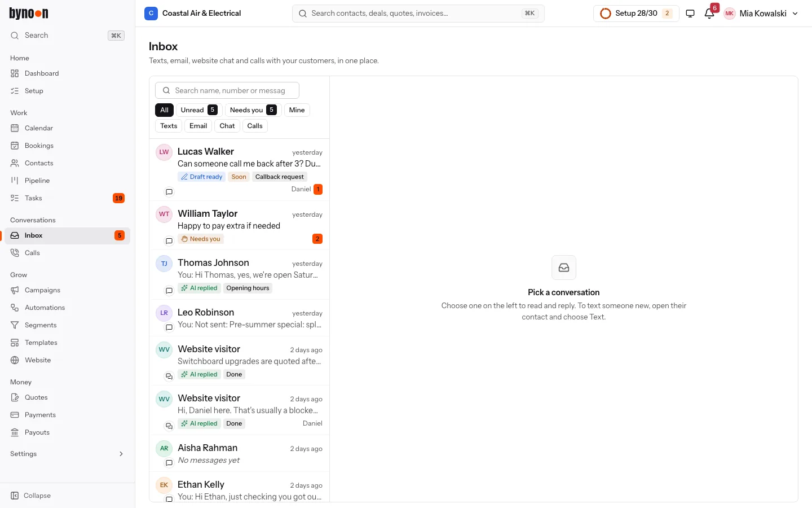812x508 pixels.
Task: Open Tasks with 19 badge
Action: 67,198
